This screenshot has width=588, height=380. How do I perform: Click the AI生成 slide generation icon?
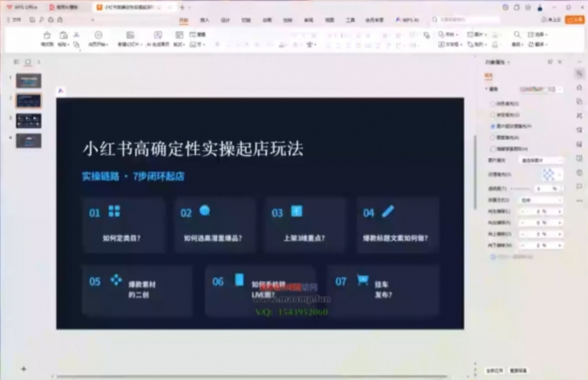pos(158,35)
